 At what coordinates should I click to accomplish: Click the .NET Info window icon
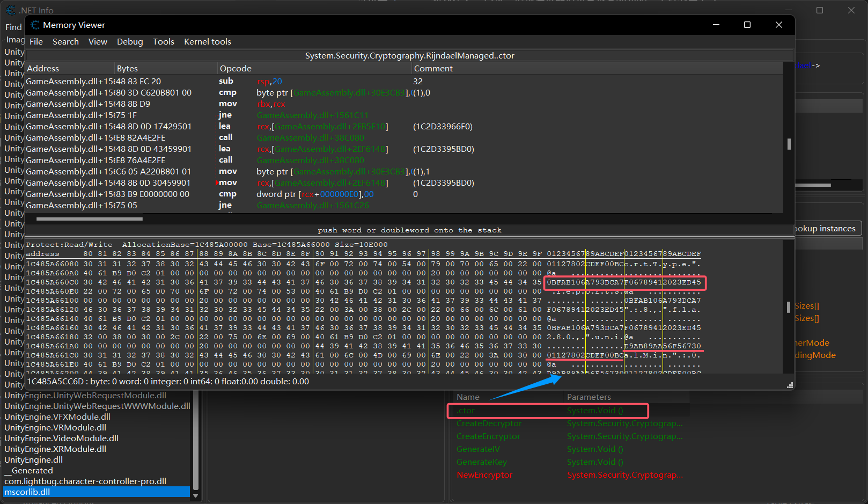pyautogui.click(x=11, y=10)
